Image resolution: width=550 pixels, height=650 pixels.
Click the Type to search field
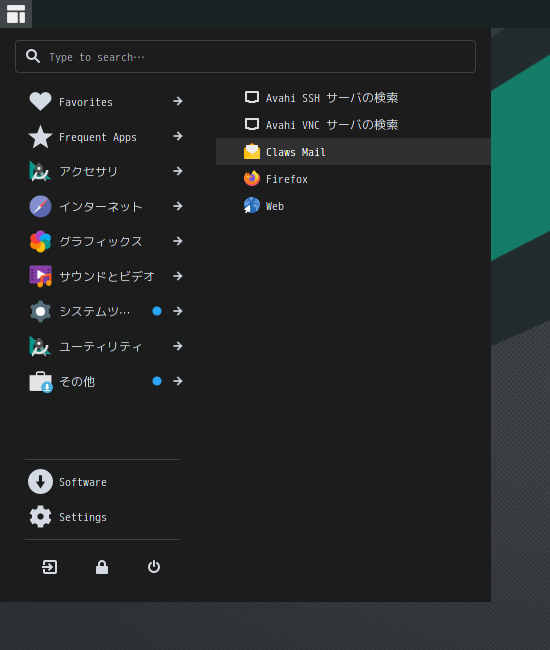coord(245,56)
